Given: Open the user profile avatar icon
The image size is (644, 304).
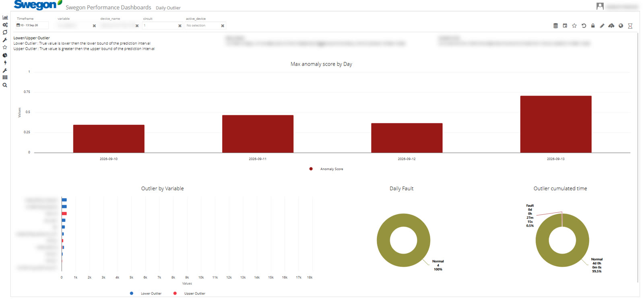Looking at the screenshot, I should (600, 6).
